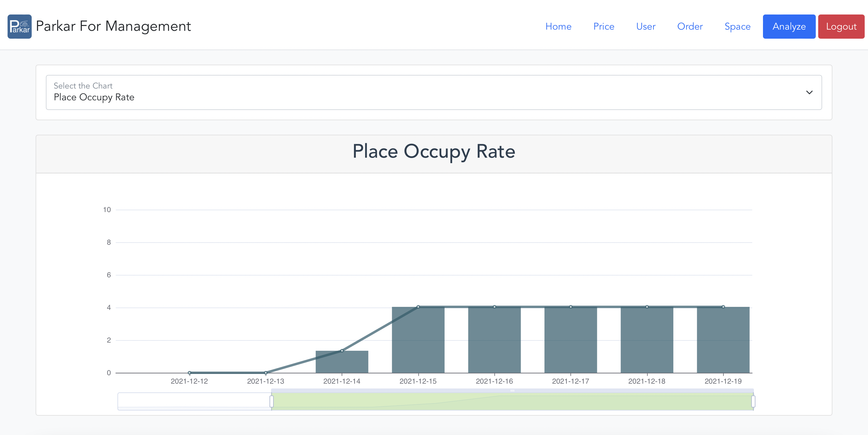
Task: Open the Home navigation link
Action: coord(558,26)
